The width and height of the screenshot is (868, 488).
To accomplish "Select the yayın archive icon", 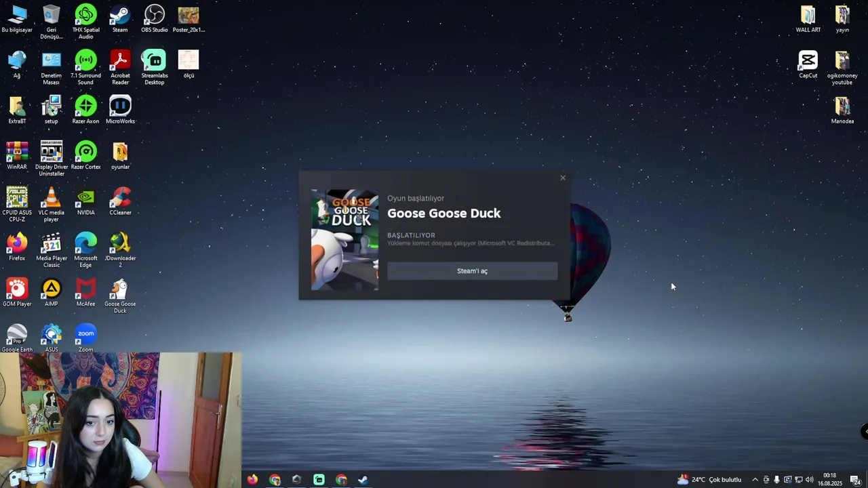I will [842, 19].
